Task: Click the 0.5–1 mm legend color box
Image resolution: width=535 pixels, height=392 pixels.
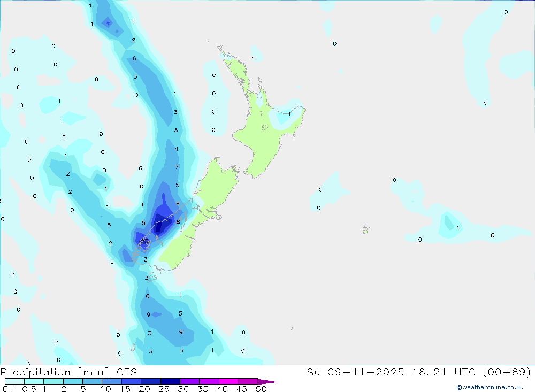Action: 34,381
